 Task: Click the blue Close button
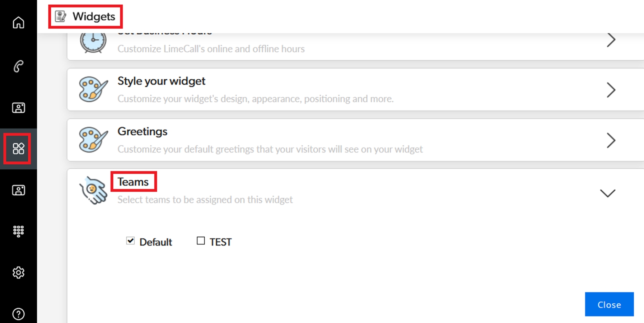(609, 304)
